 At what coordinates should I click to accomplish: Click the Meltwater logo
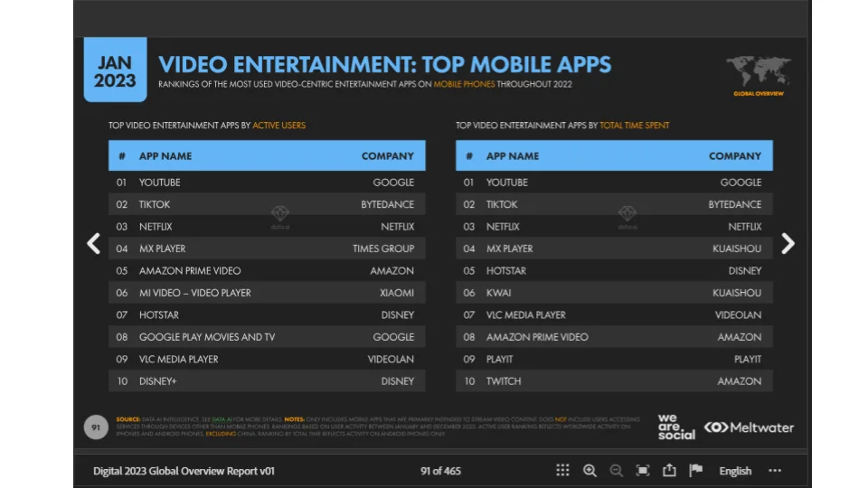[749, 427]
